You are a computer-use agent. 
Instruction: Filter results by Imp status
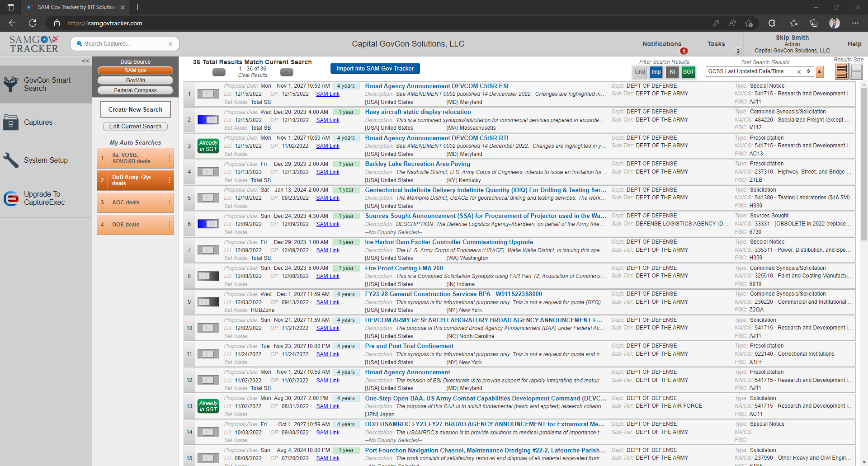pyautogui.click(x=656, y=72)
